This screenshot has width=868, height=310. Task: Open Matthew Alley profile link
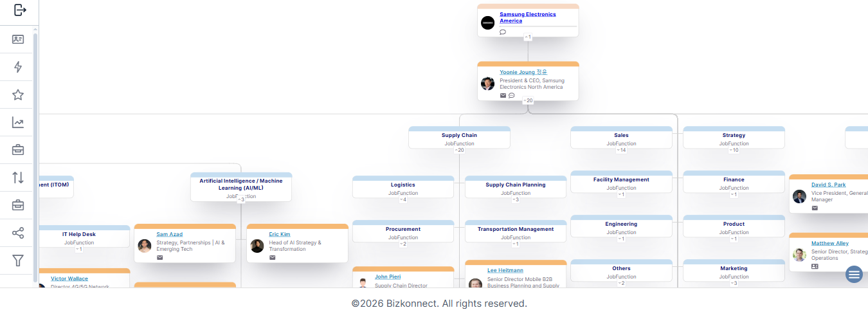tap(830, 243)
